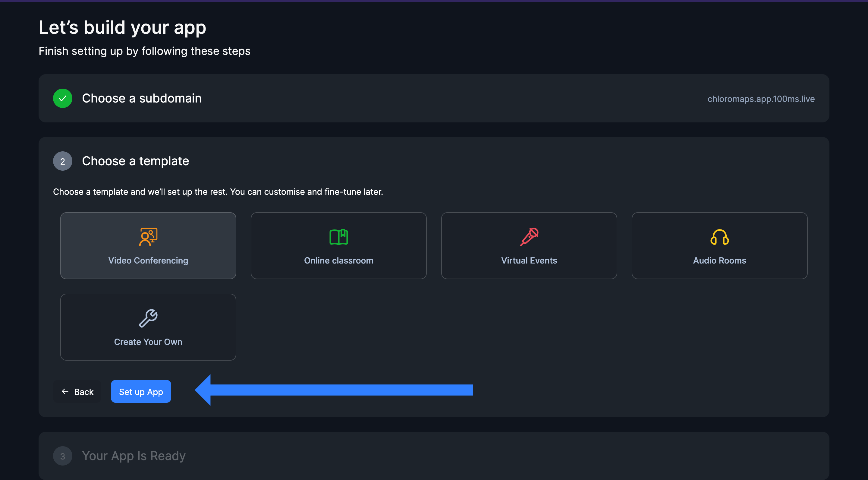The image size is (868, 480).
Task: Click the Choose a template heading
Action: tap(135, 161)
